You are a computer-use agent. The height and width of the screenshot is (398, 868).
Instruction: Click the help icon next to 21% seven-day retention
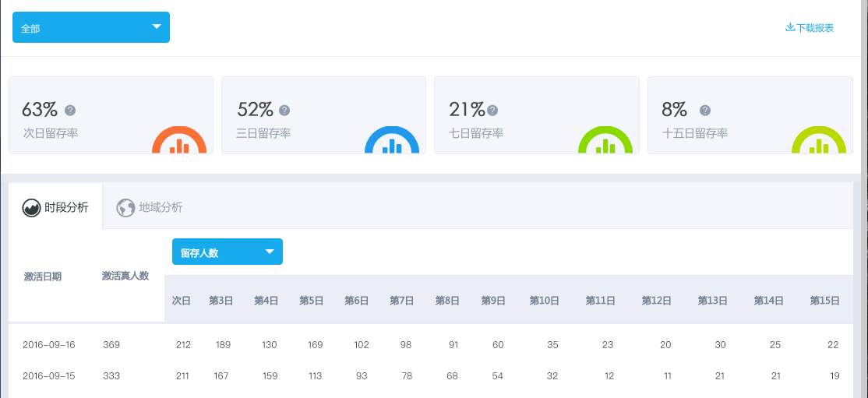coord(492,111)
